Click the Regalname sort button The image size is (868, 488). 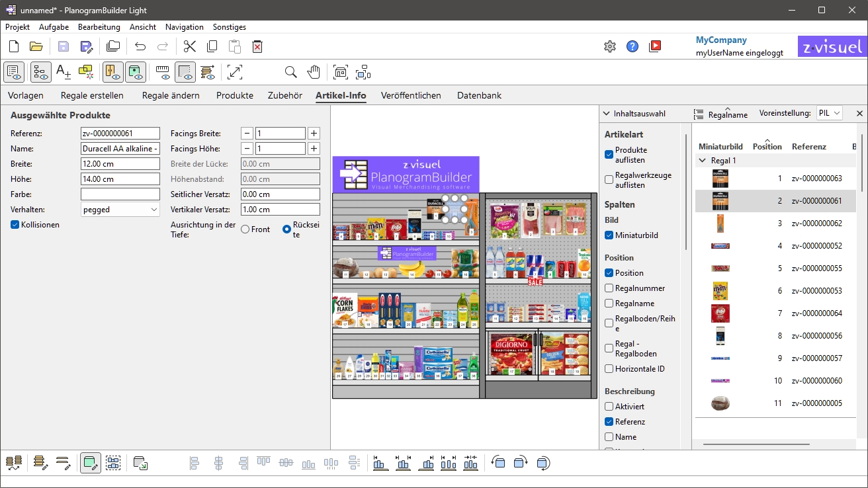[x=721, y=114]
